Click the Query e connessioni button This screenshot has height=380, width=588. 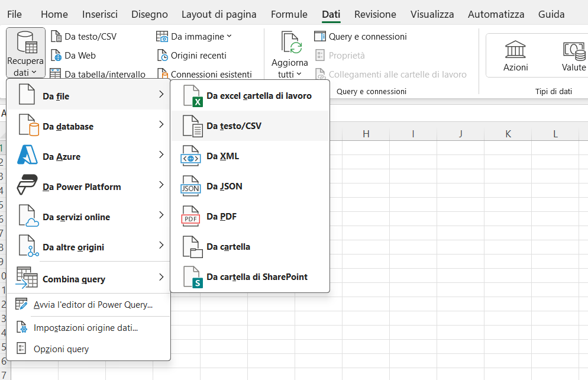tap(360, 37)
